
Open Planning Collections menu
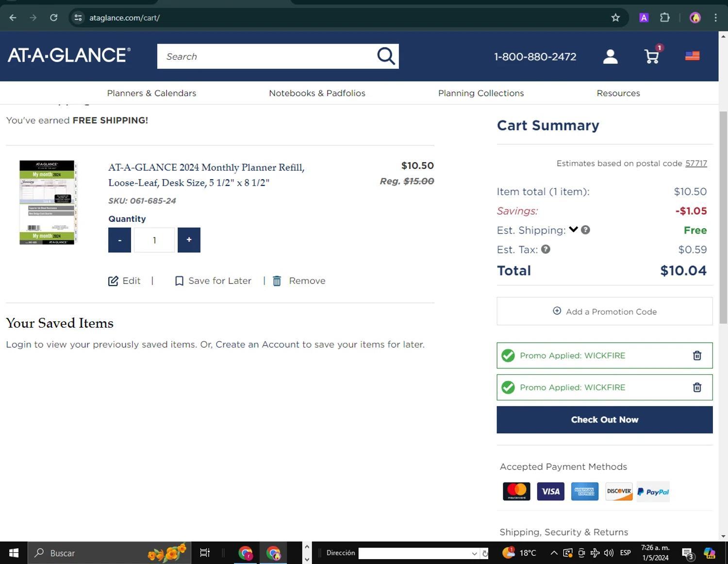pyautogui.click(x=481, y=93)
